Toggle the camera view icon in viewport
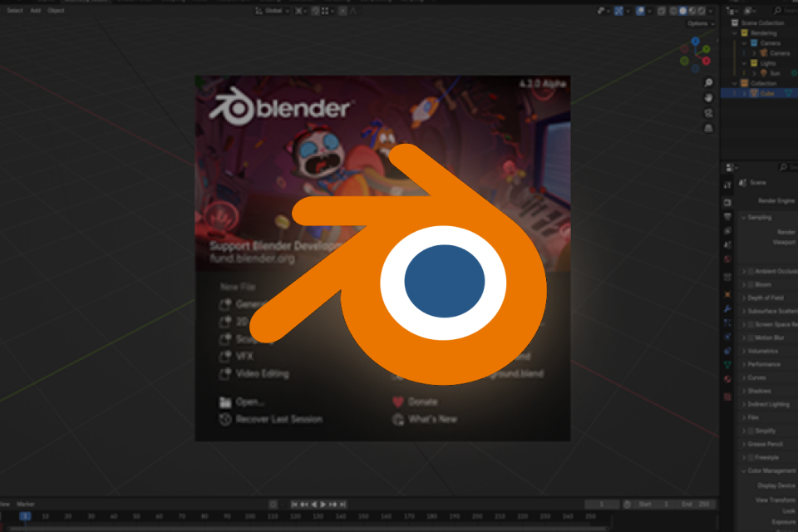 coord(708,113)
